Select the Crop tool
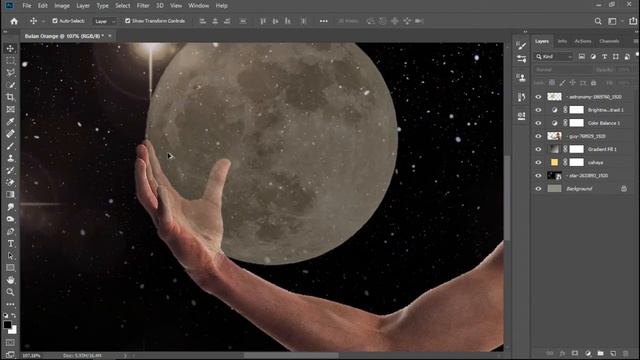This screenshot has height=360, width=640. pyautogui.click(x=10, y=97)
